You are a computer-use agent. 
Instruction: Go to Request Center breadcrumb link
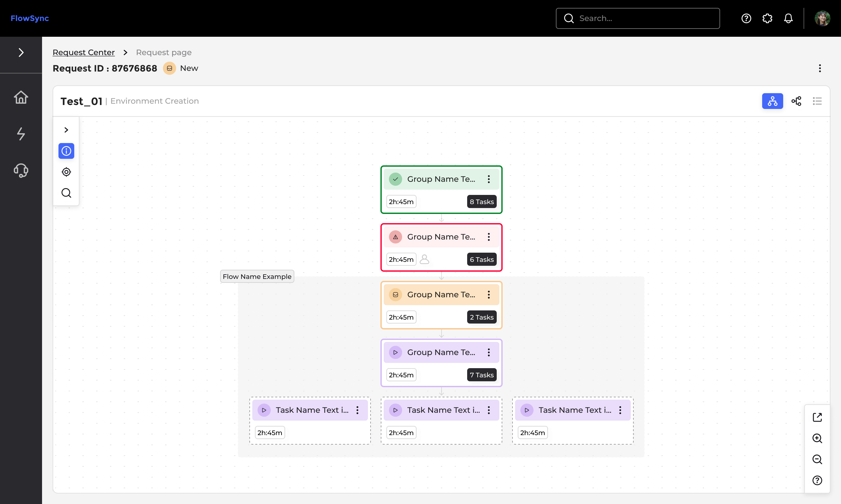coord(84,52)
